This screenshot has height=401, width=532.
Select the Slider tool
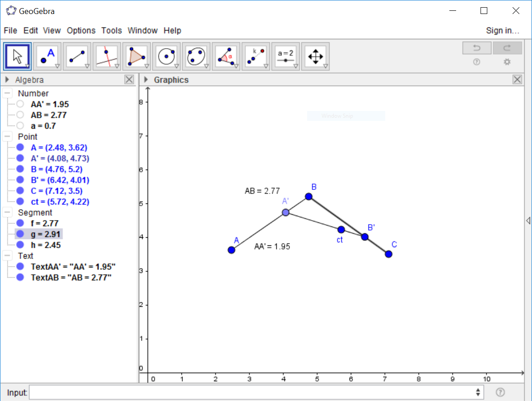click(x=285, y=56)
